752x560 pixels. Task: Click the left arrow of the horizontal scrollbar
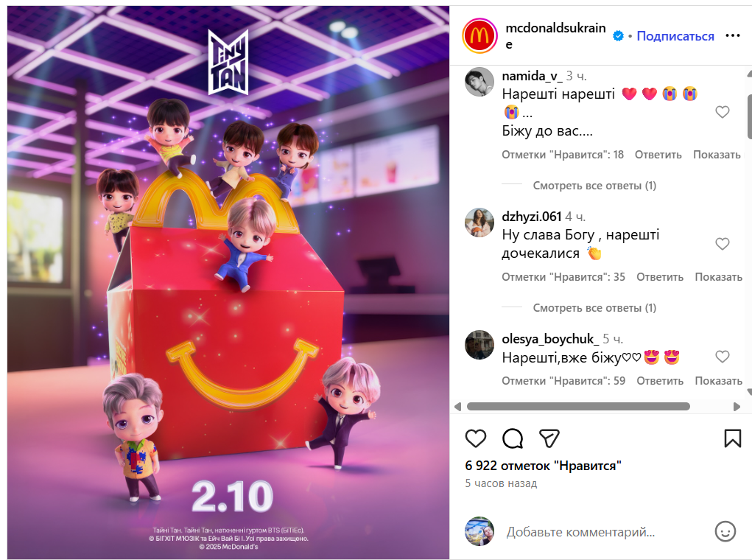click(x=457, y=407)
